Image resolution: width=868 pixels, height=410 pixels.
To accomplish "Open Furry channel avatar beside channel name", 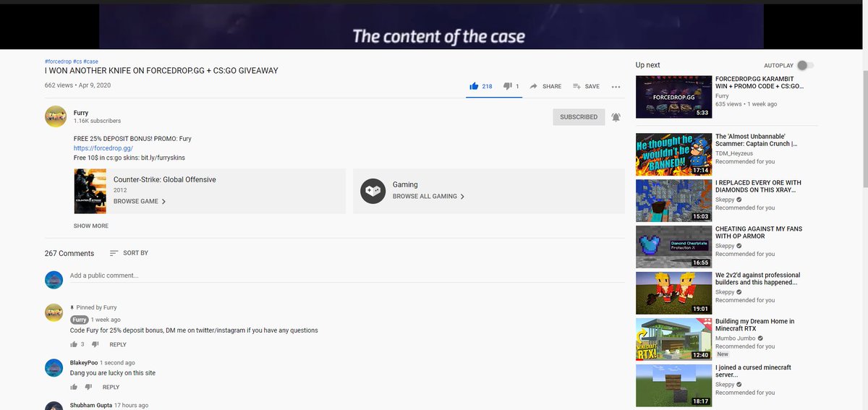I will click(x=55, y=116).
